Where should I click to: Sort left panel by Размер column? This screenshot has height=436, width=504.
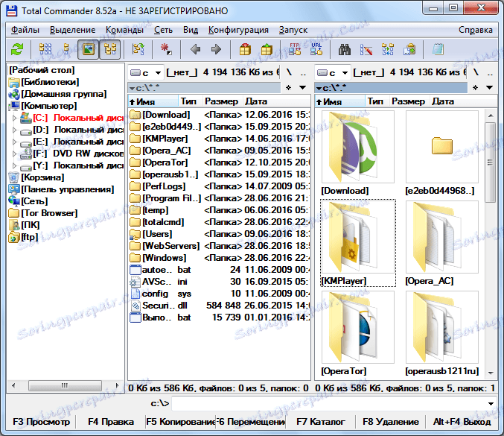[222, 101]
